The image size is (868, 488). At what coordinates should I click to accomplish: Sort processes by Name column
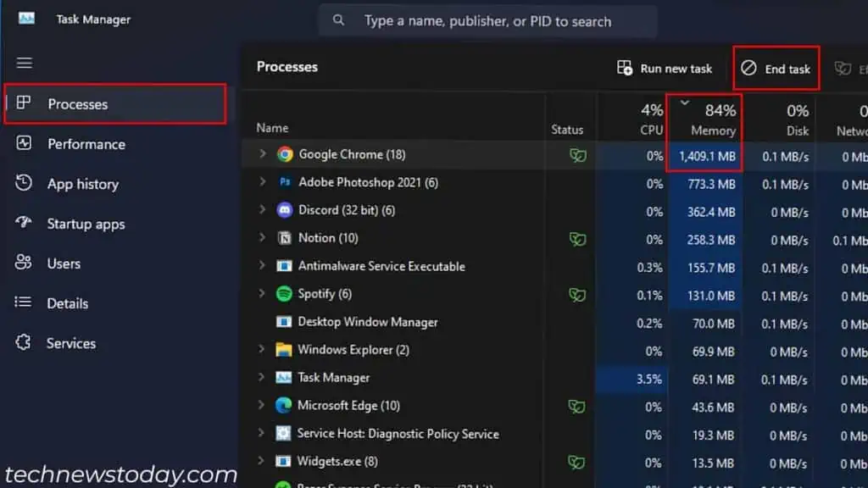pos(272,128)
